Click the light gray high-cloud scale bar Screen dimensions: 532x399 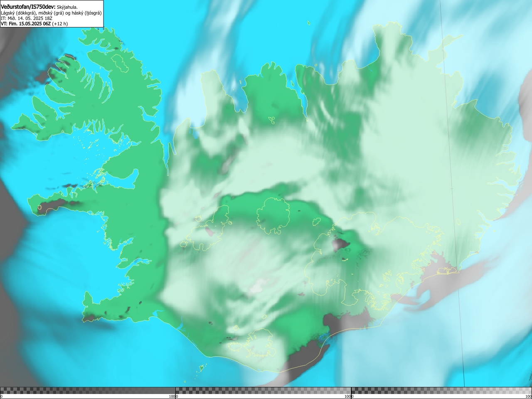441,391
